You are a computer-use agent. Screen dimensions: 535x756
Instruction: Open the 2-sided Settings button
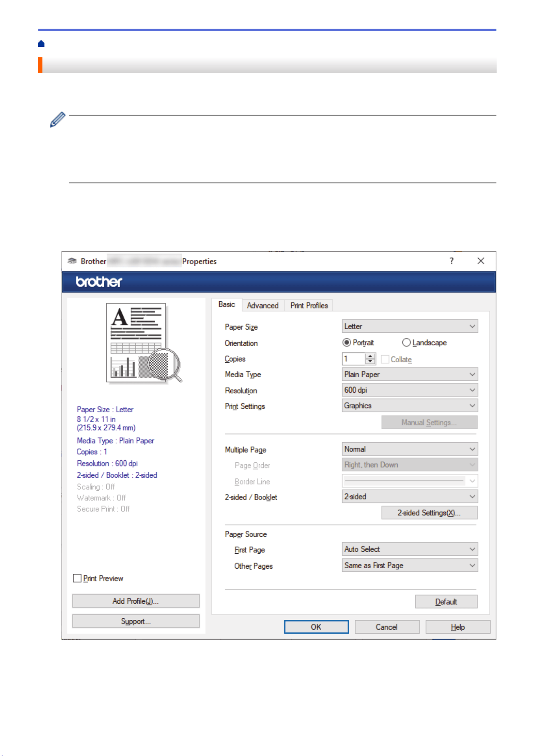pyautogui.click(x=429, y=512)
